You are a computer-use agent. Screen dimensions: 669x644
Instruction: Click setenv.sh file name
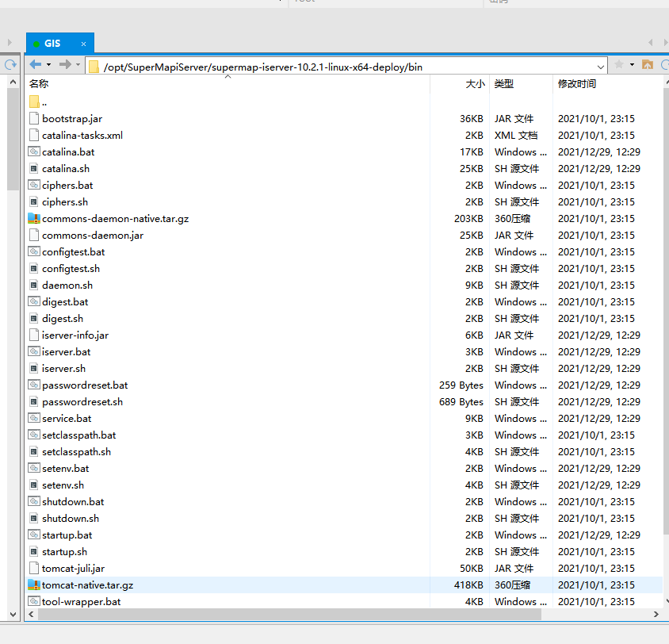(63, 485)
